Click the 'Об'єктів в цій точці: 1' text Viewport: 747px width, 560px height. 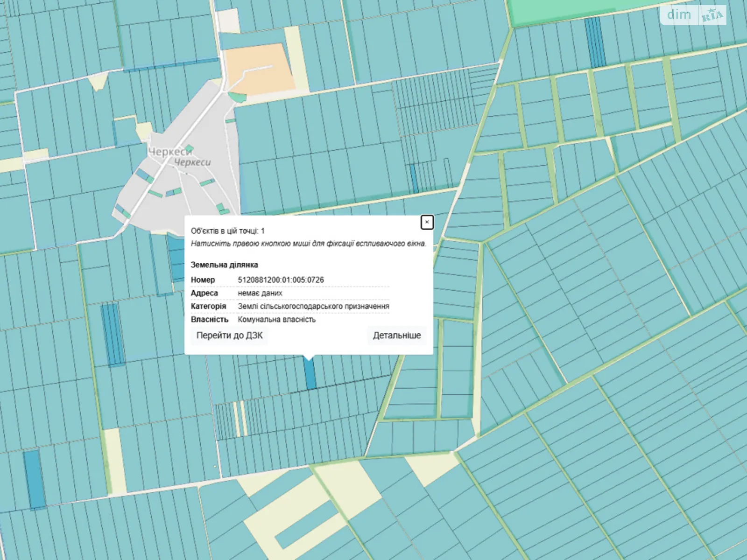point(227,231)
